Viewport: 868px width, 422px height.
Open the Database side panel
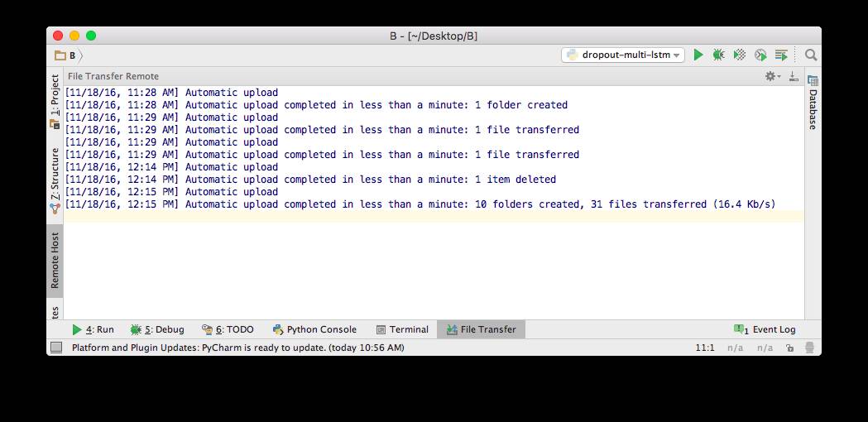813,103
